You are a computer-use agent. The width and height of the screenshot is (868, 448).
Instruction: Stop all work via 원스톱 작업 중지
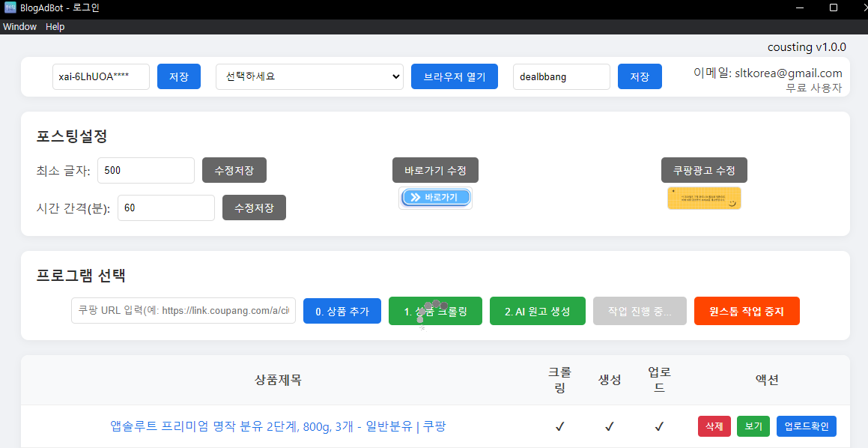746,310
